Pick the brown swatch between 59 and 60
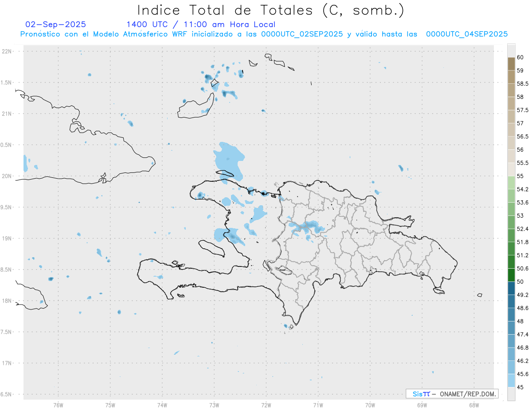 511,64
